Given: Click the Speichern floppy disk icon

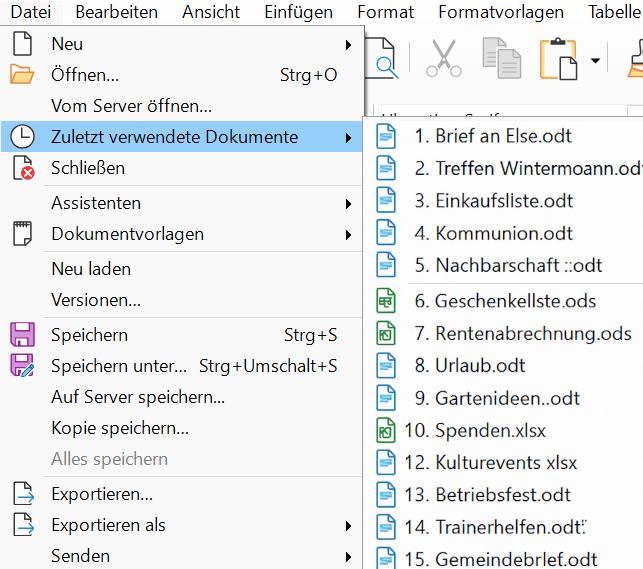Looking at the screenshot, I should (22, 335).
